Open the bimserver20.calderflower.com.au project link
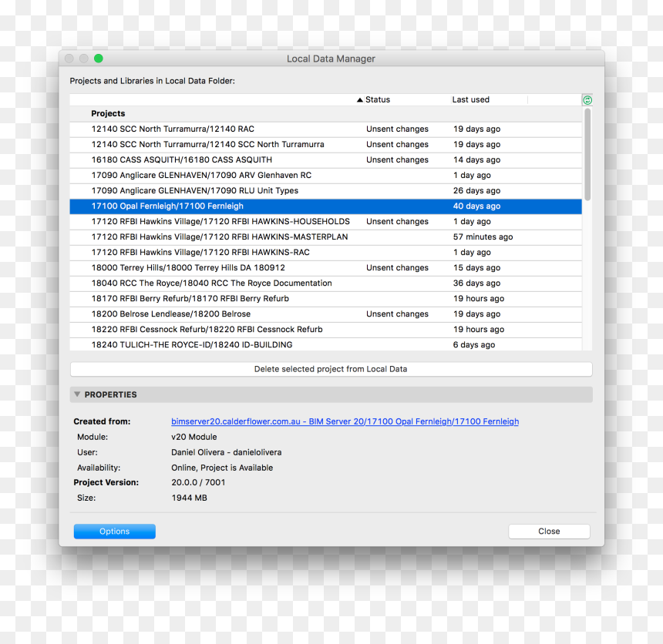The width and height of the screenshot is (663, 644). pos(345,421)
